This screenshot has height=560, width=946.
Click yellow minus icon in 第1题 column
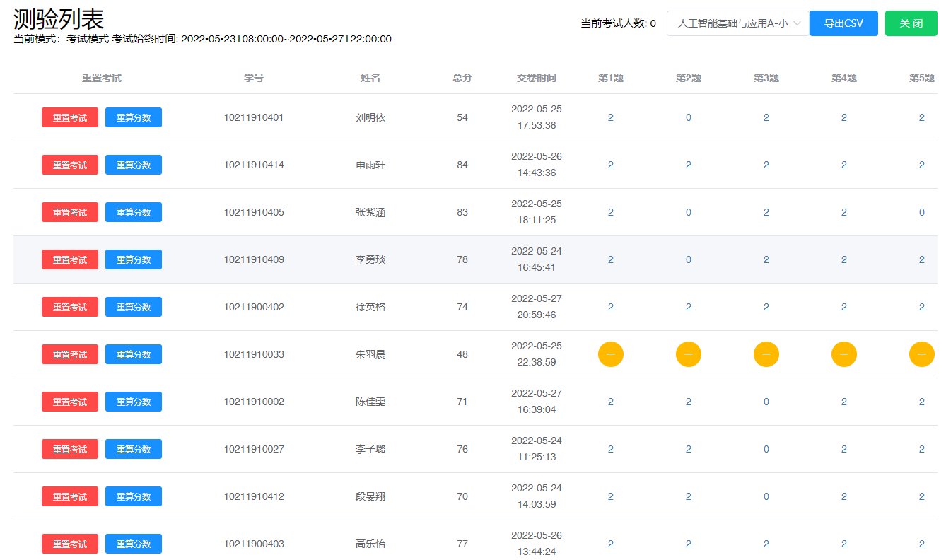pyautogui.click(x=610, y=354)
